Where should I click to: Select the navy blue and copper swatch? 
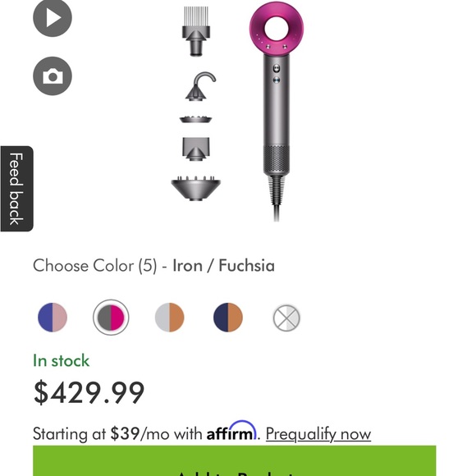[x=228, y=318]
